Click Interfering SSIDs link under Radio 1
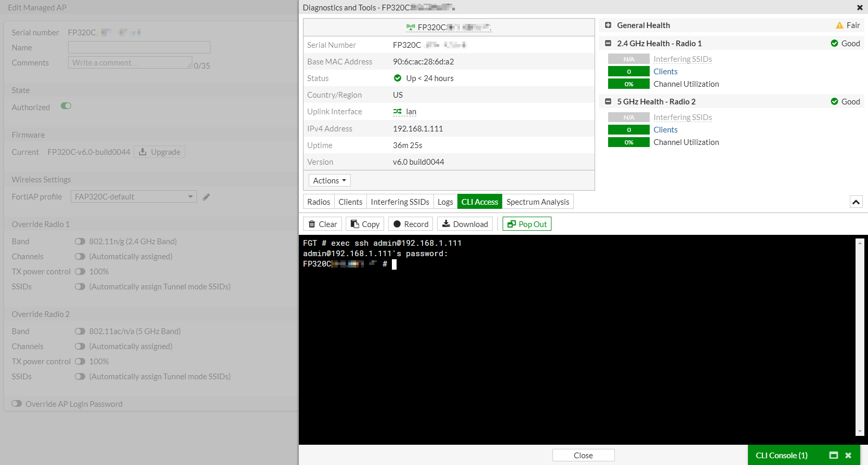This screenshot has height=465, width=868. click(682, 59)
